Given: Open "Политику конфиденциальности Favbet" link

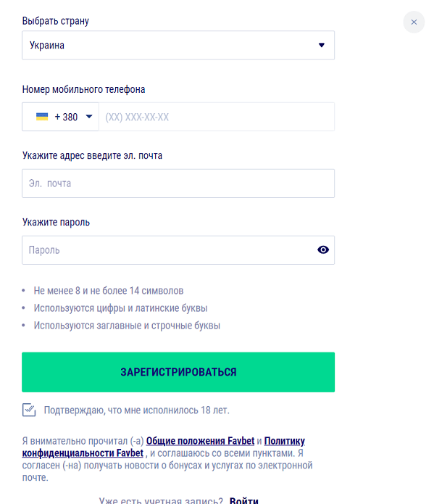Looking at the screenshot, I should (163, 447).
